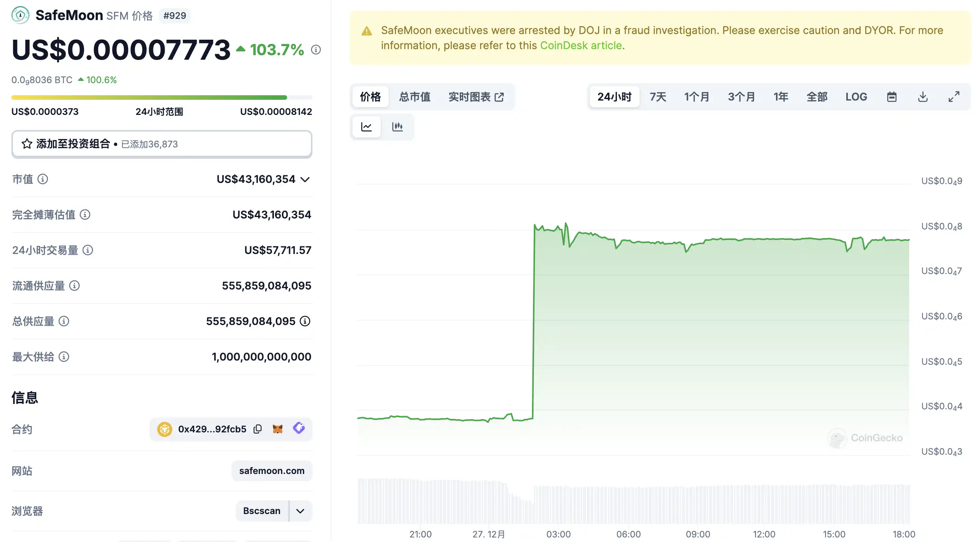Viewport: 980px width, 542px height.
Task: Download the chart data
Action: click(923, 97)
